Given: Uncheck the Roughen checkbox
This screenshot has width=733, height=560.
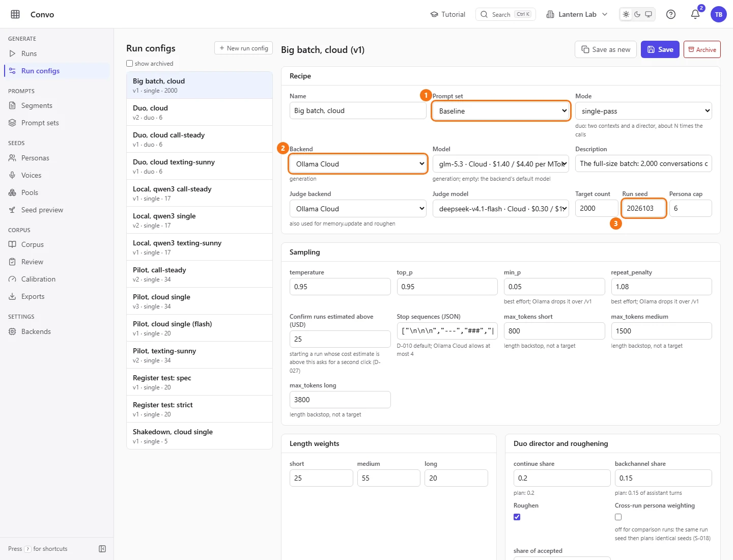Looking at the screenshot, I should 517,517.
